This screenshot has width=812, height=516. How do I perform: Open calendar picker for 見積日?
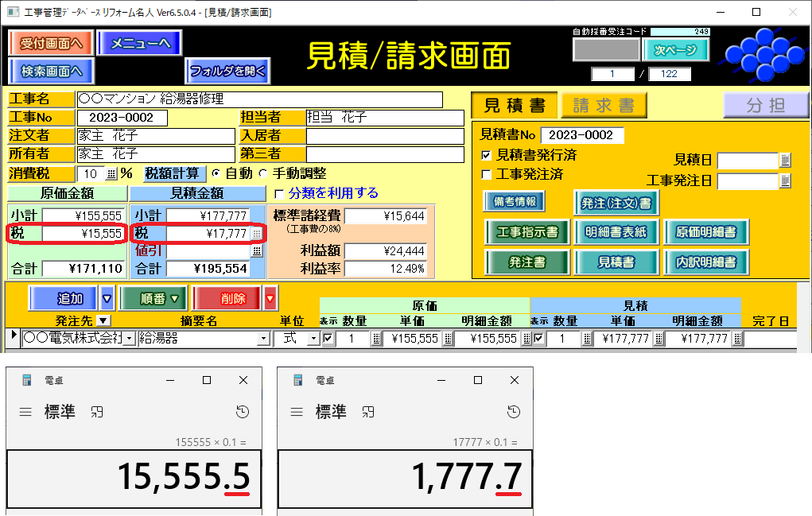click(785, 161)
